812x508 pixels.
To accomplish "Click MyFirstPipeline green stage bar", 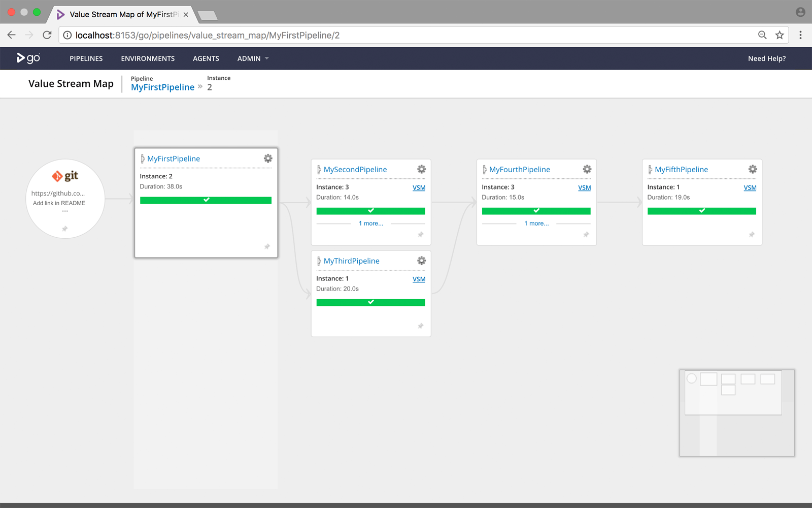I will pyautogui.click(x=206, y=200).
